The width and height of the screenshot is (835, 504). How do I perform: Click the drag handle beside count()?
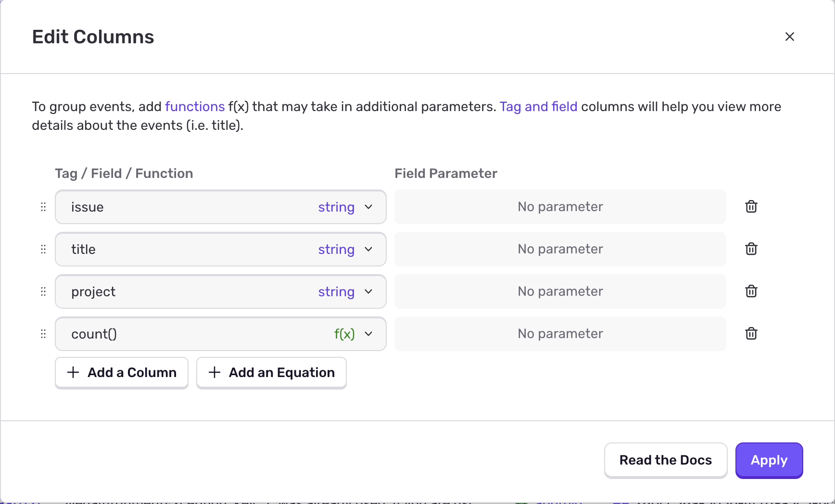click(43, 334)
